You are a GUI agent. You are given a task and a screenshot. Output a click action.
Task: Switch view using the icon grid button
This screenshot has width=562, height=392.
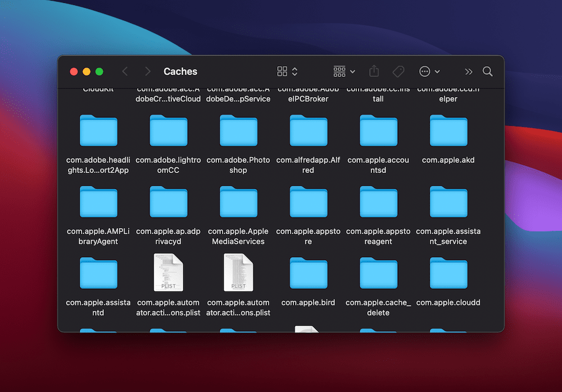(x=287, y=71)
